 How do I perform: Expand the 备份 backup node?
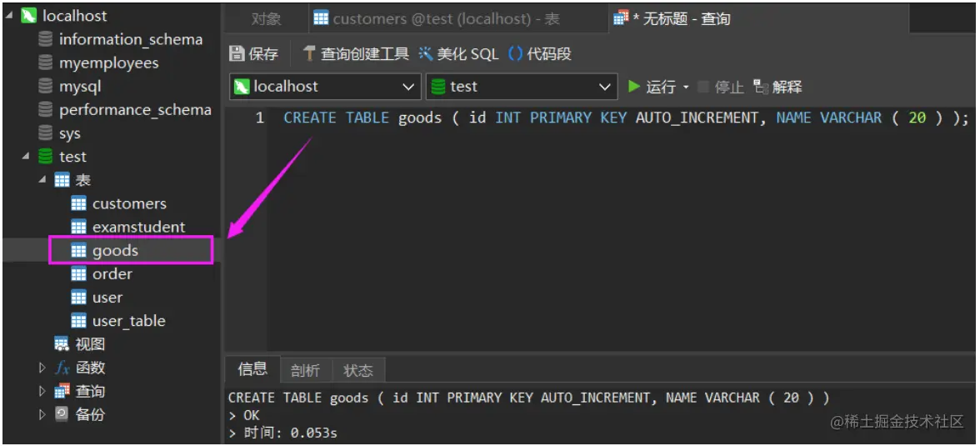42,414
